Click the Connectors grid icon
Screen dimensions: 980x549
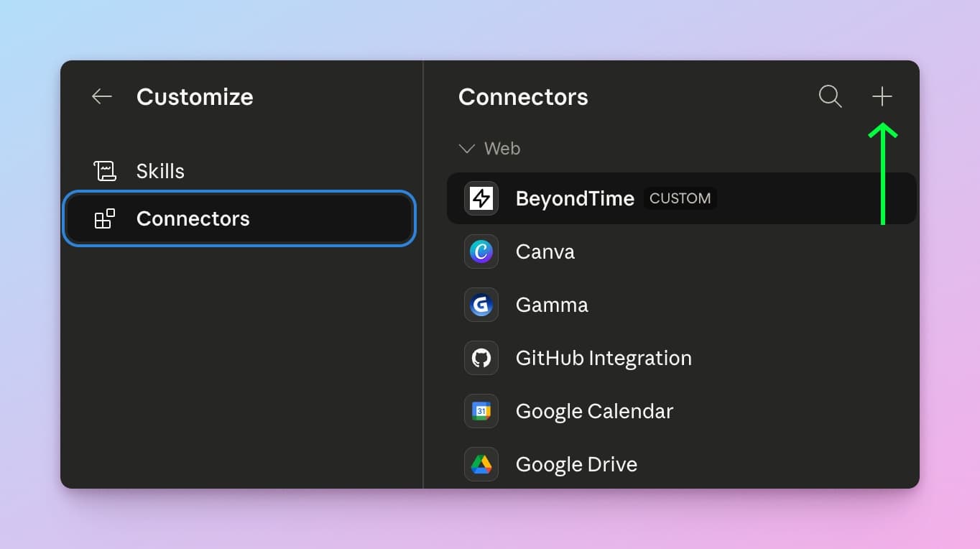point(105,218)
